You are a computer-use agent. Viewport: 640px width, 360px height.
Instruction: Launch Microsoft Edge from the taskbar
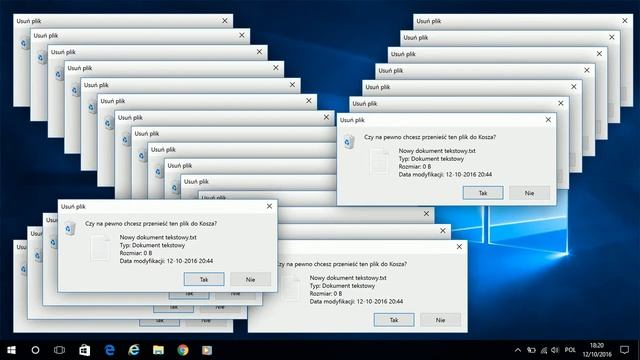pos(109,350)
